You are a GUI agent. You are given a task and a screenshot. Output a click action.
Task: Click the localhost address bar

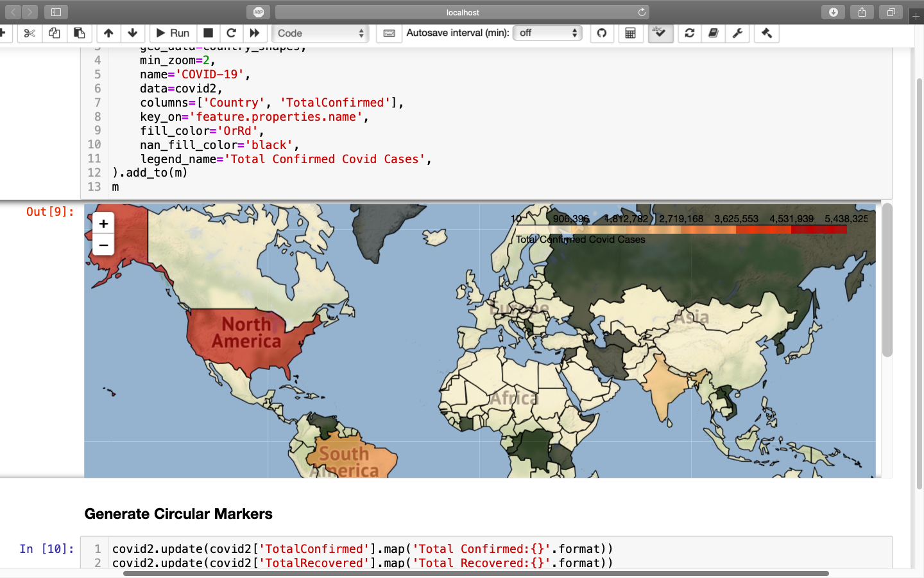[462, 12]
